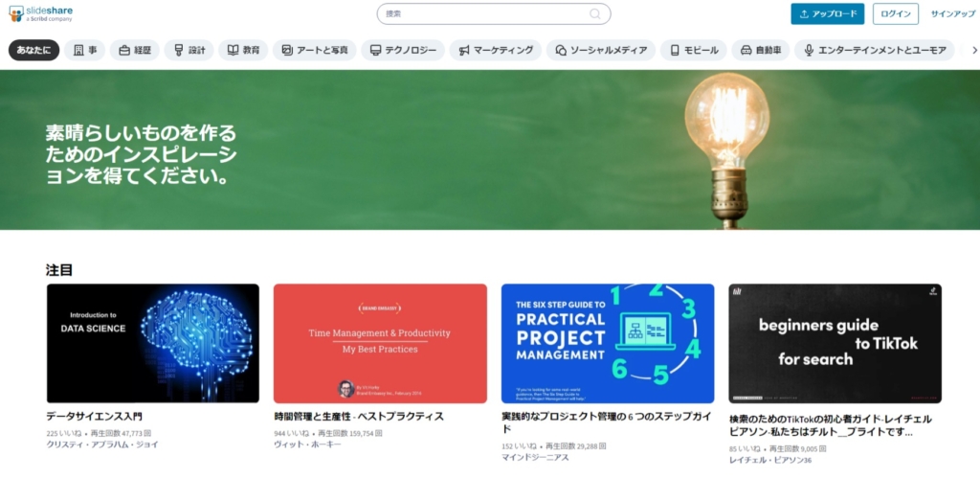This screenshot has width=980, height=479.
Task: Expand more categories with right chevron arrow
Action: 974,50
